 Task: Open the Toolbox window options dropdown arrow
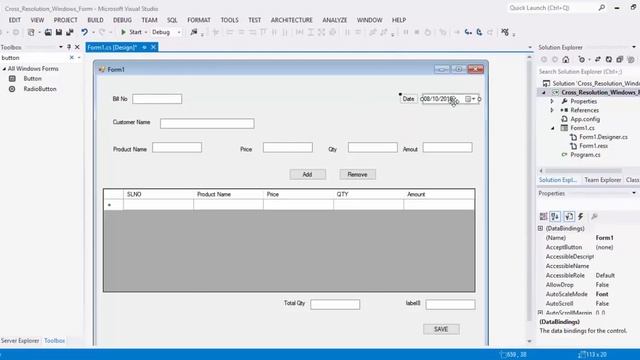pyautogui.click(x=61, y=47)
